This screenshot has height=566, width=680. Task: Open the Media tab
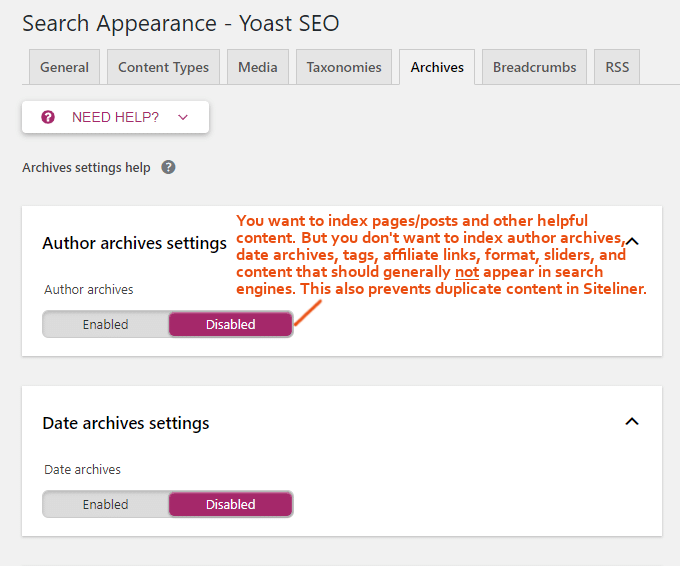258,67
